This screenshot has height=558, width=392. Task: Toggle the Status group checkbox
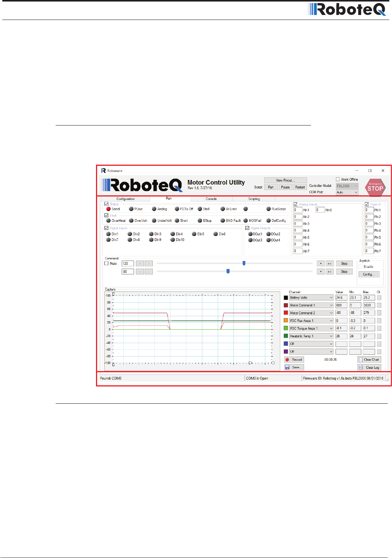click(106, 204)
